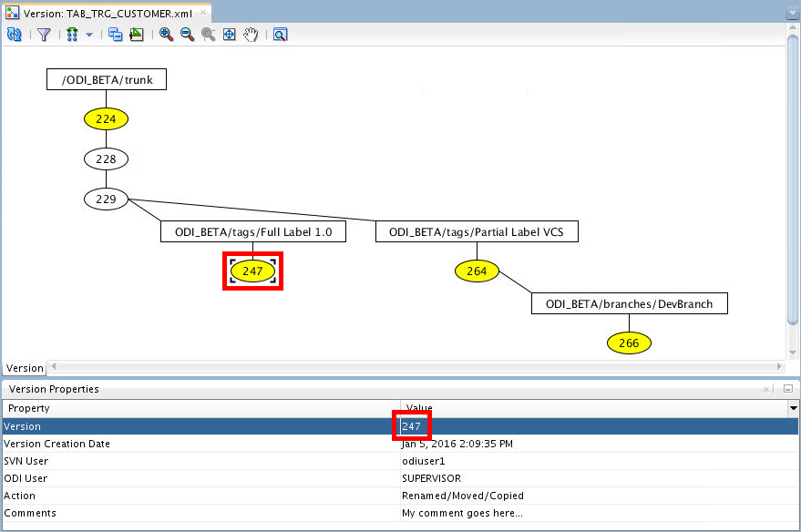Screen dimensions: 801x532
Task: Select the Partial Label VCS tag box
Action: click(477, 231)
